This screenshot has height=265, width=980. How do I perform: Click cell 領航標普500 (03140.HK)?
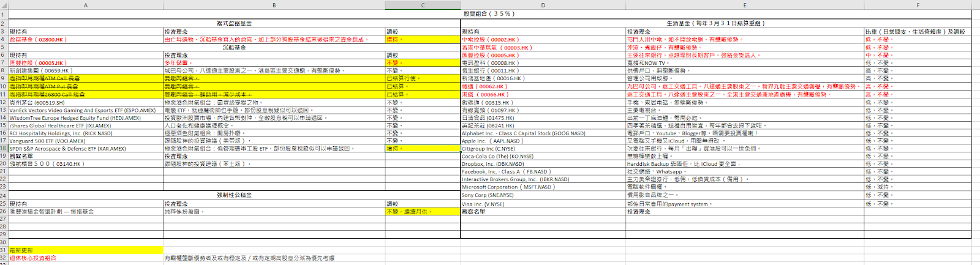86,164
